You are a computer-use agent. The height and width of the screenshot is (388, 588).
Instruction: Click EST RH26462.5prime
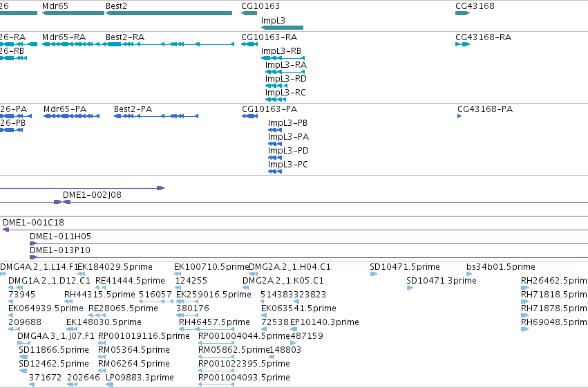pyautogui.click(x=554, y=281)
